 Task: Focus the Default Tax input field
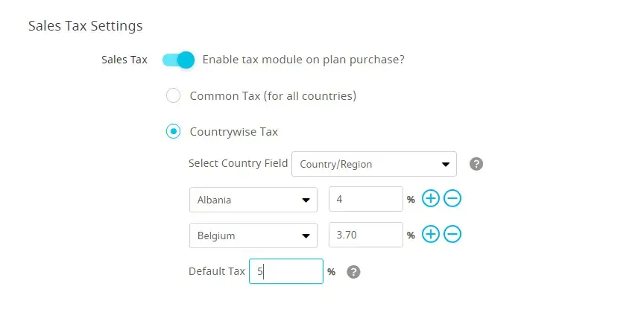(x=286, y=272)
